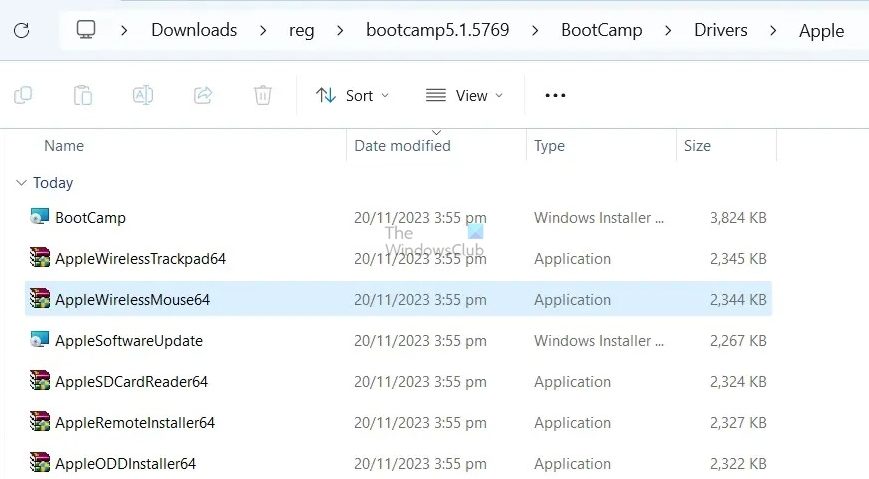Screen dimensions: 869x479
Task: Sort files by Size column header
Action: pyautogui.click(x=697, y=146)
